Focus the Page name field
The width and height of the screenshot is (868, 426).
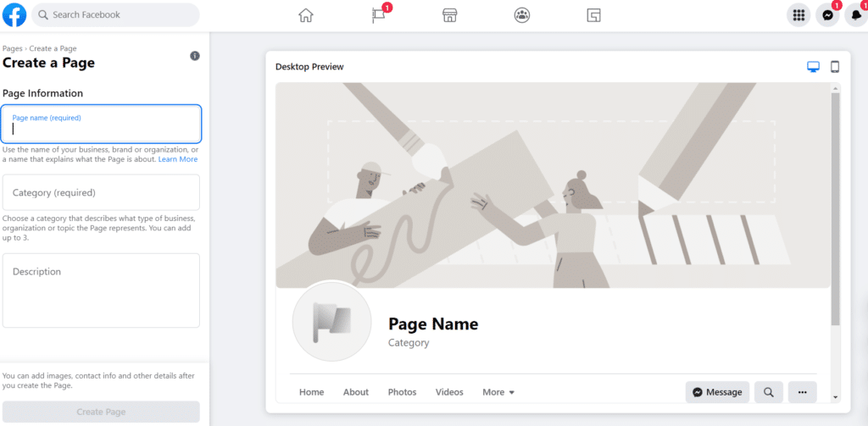102,124
